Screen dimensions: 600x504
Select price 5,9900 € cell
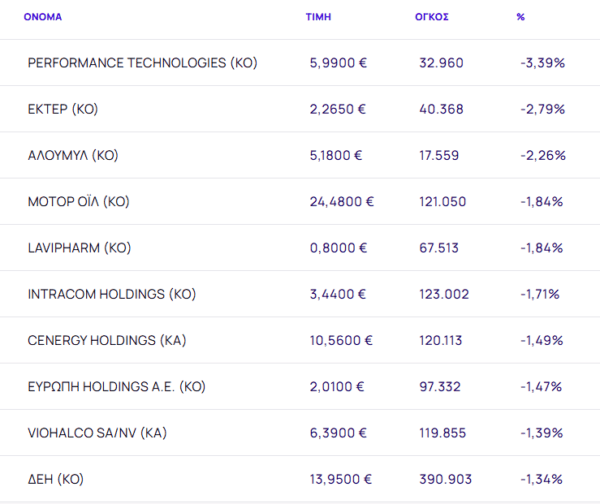[338, 63]
